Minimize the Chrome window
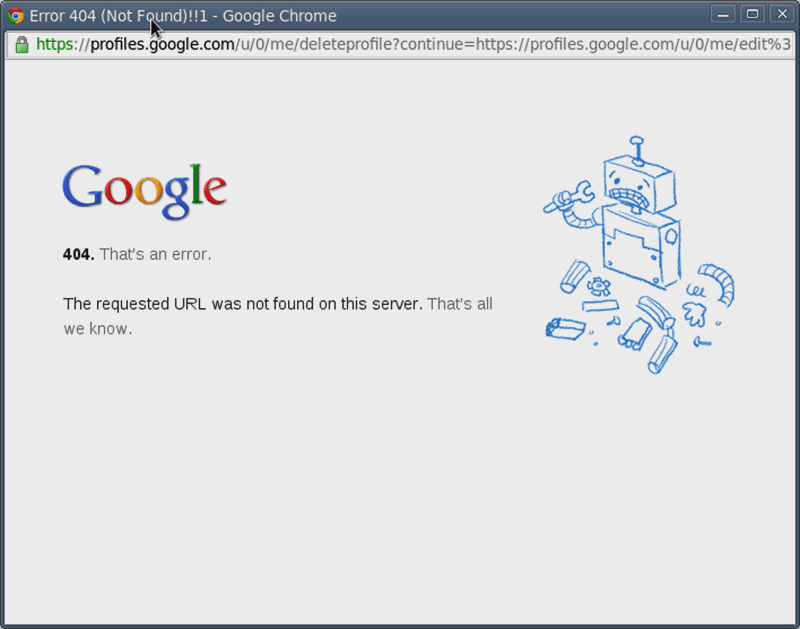Viewport: 800px width, 629px height. point(723,14)
